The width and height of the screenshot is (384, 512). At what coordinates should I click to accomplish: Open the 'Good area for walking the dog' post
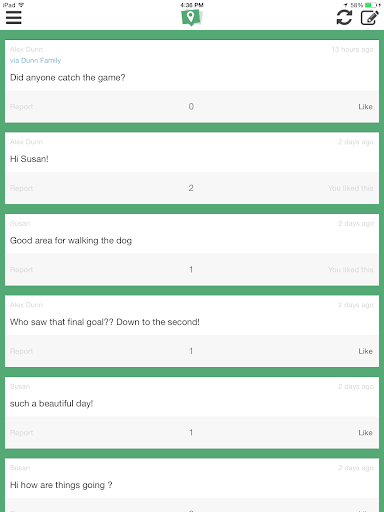(x=71, y=240)
